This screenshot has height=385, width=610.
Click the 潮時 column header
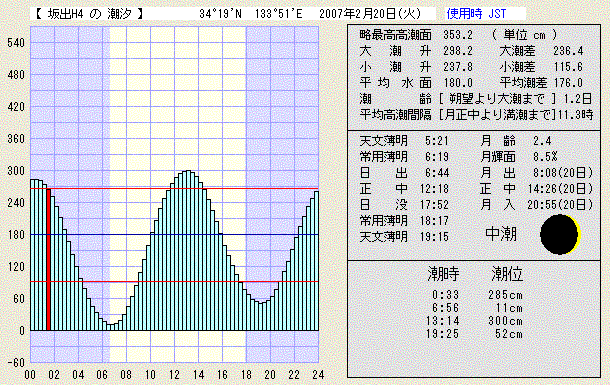point(443,274)
